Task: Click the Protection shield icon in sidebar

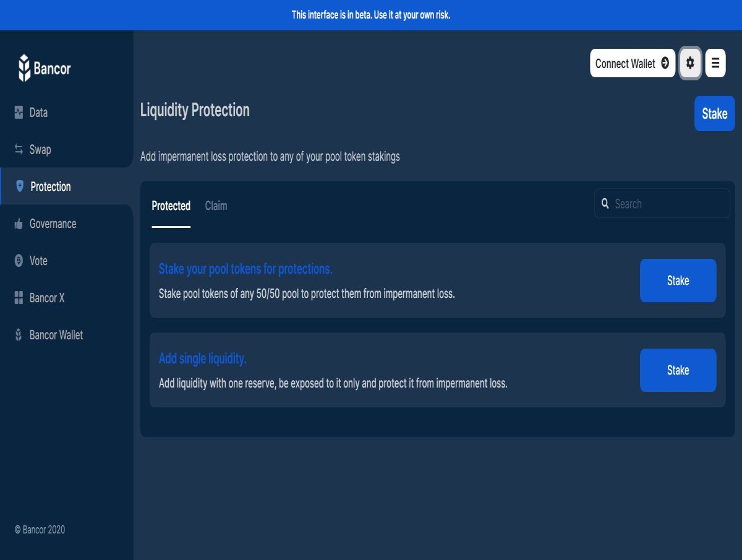Action: click(19, 187)
